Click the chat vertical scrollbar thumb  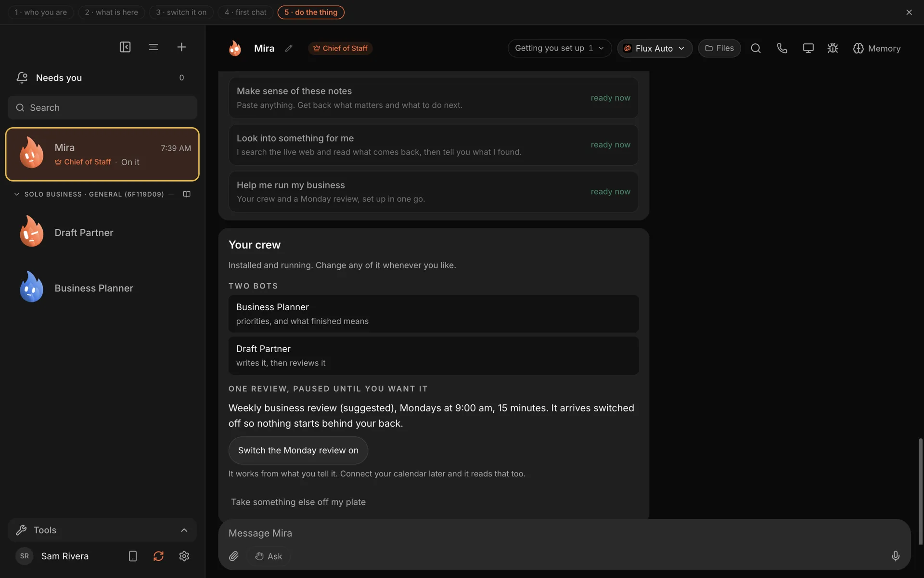click(x=920, y=491)
